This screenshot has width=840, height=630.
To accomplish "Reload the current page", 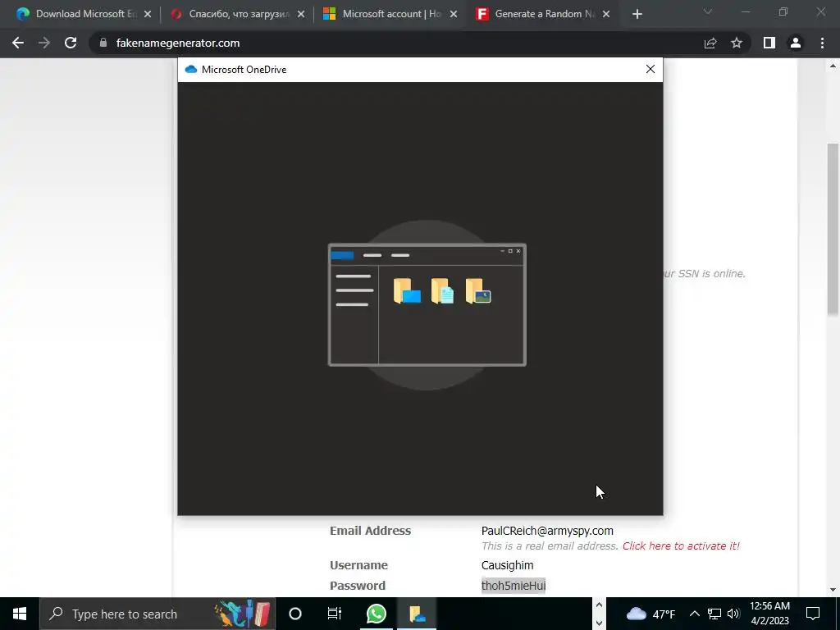I will tap(71, 43).
